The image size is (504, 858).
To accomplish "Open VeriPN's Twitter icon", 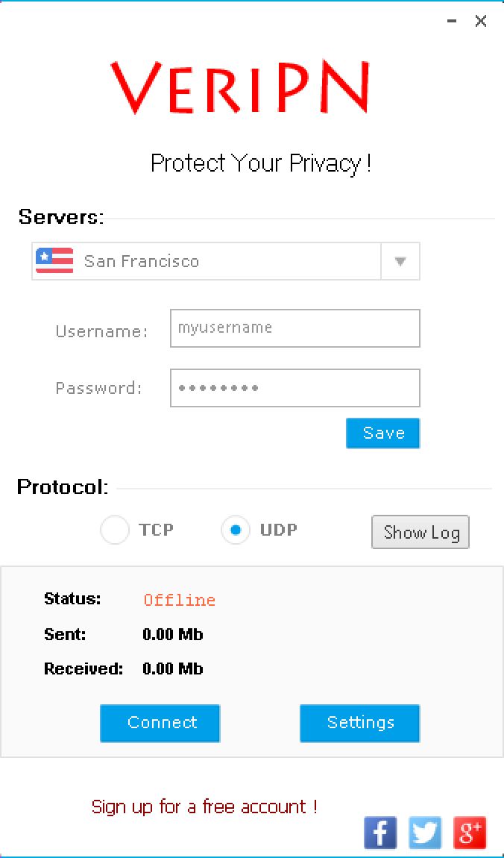I will (425, 833).
